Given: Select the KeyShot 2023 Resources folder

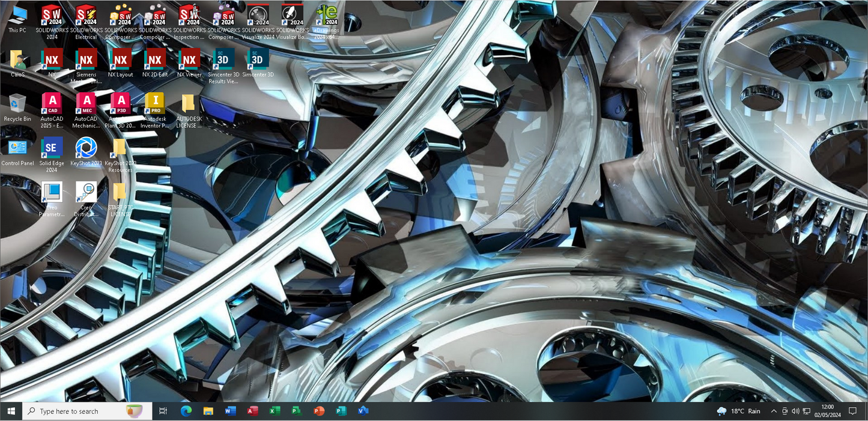Looking at the screenshot, I should click(121, 155).
